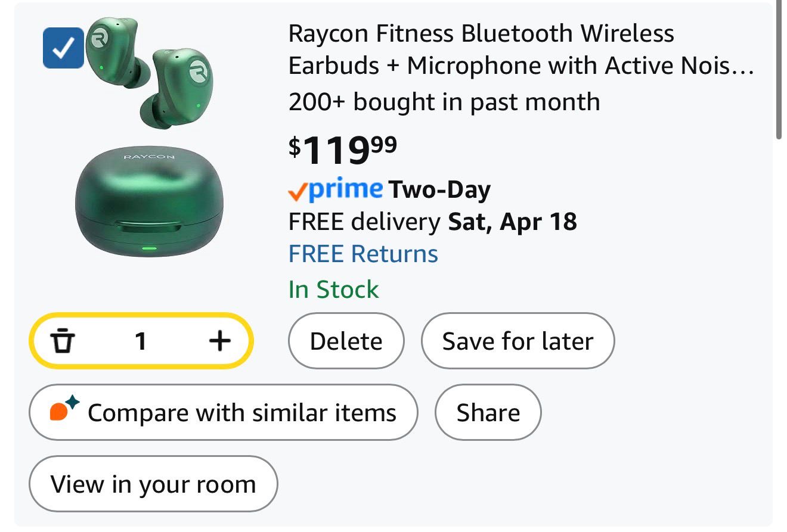Viewport: 787px width, 532px height.
Task: Click the page scrollbar on the right
Action: click(x=779, y=71)
